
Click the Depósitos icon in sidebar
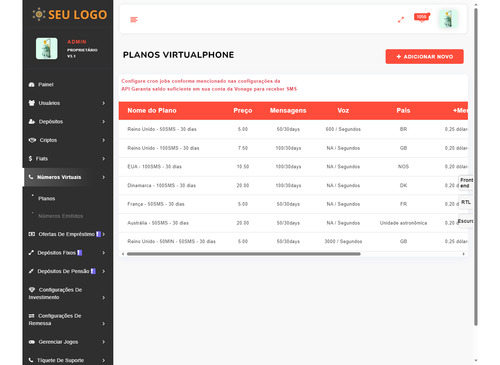32,122
